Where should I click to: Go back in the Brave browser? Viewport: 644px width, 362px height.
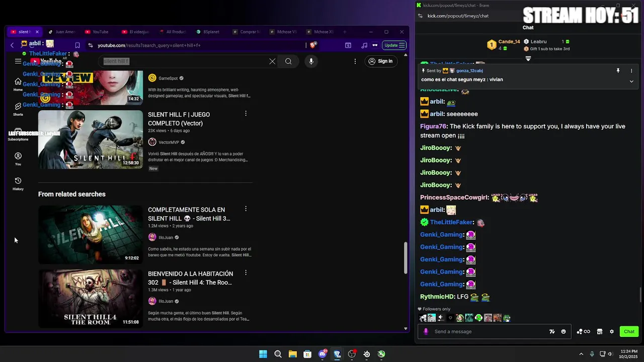tap(12, 45)
